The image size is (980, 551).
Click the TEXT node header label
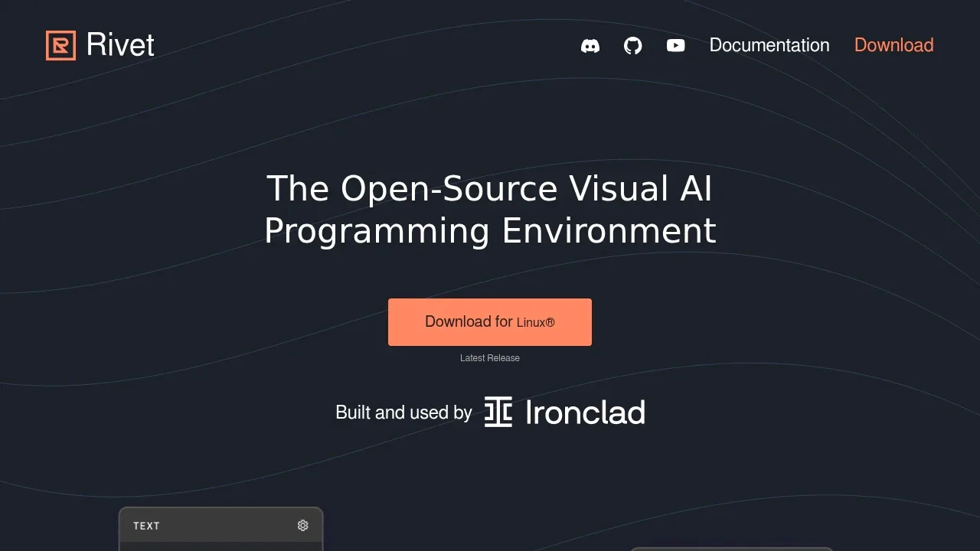click(x=146, y=526)
